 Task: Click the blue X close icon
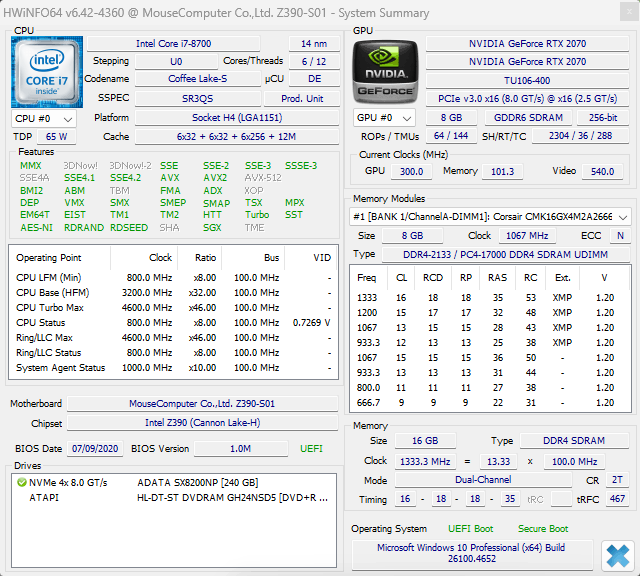point(618,556)
